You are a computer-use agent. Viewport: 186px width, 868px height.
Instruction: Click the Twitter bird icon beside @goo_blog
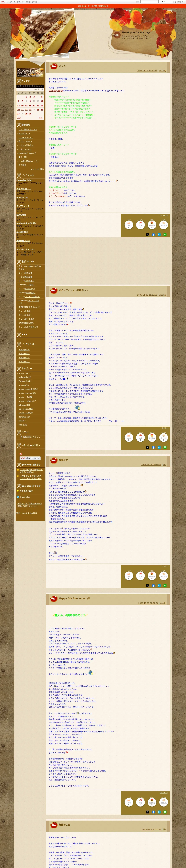(18, 497)
